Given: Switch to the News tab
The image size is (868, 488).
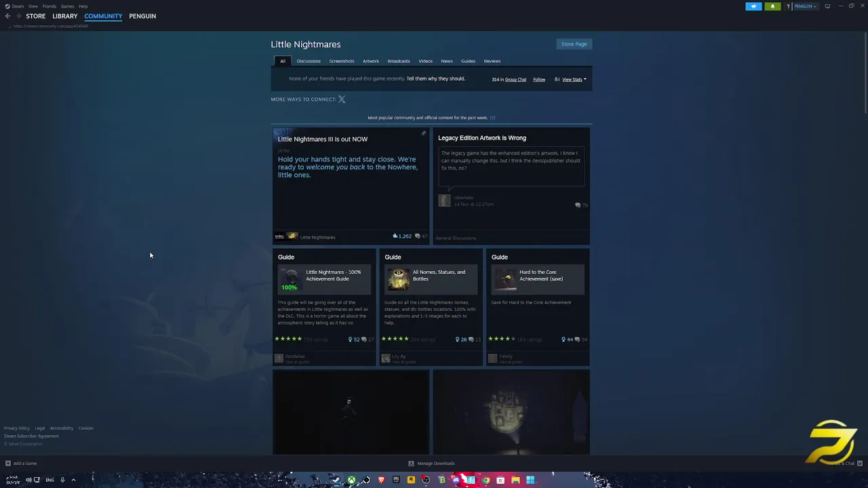Looking at the screenshot, I should [x=447, y=61].
